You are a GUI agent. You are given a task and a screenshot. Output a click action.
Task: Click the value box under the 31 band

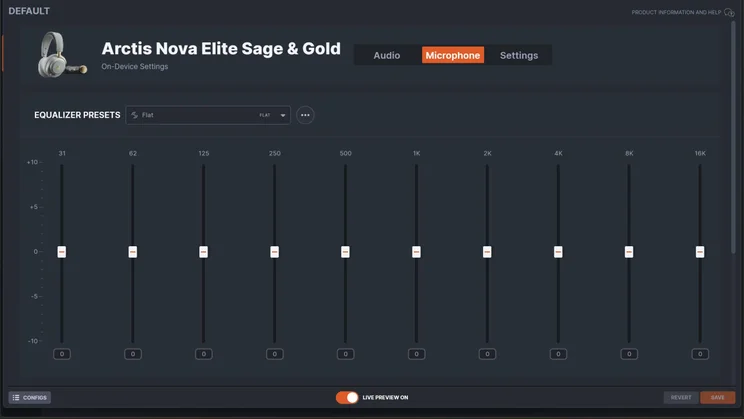point(62,354)
